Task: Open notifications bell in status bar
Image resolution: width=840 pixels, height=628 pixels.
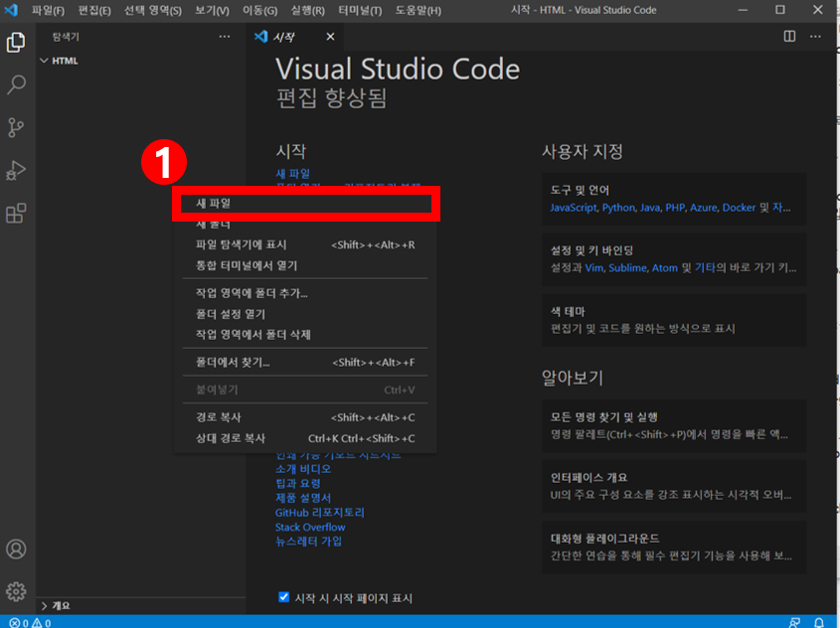Action: click(x=819, y=622)
